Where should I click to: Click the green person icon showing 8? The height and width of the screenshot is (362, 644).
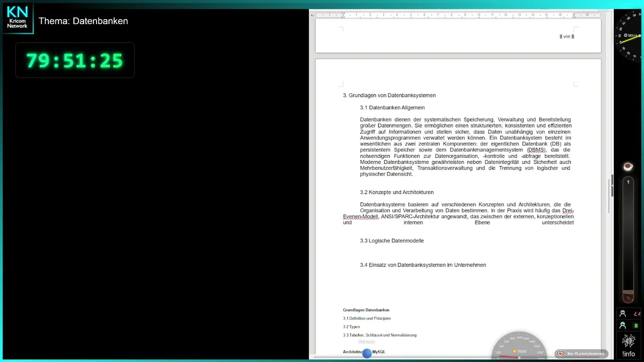623,325
